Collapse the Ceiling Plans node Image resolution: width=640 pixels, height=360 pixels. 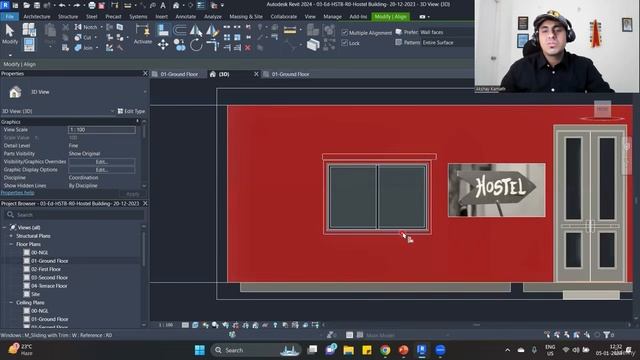tap(11, 302)
